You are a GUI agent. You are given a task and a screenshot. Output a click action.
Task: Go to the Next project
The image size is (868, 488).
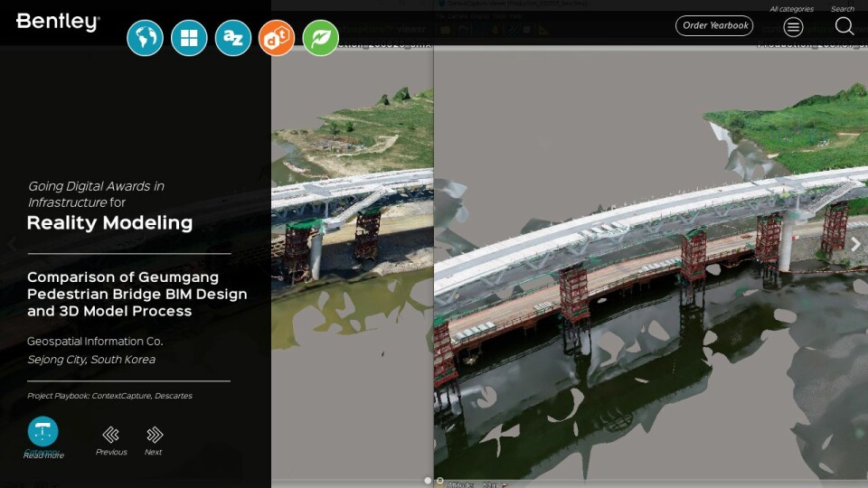pyautogui.click(x=154, y=441)
